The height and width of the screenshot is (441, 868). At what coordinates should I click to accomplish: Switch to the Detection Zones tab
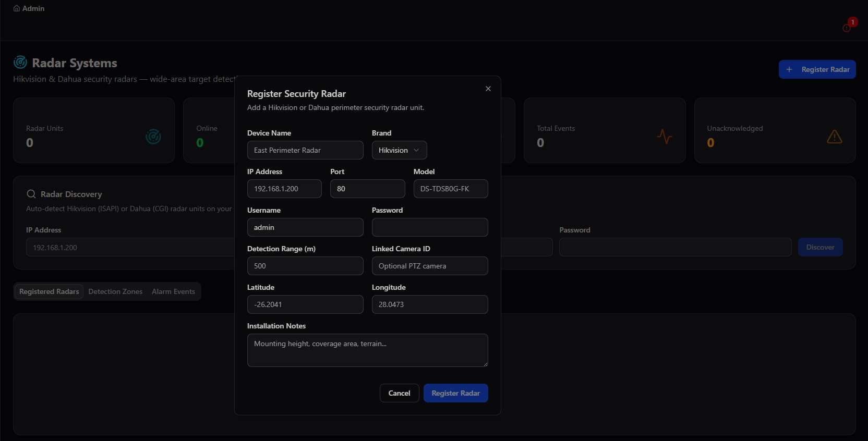[x=115, y=291]
